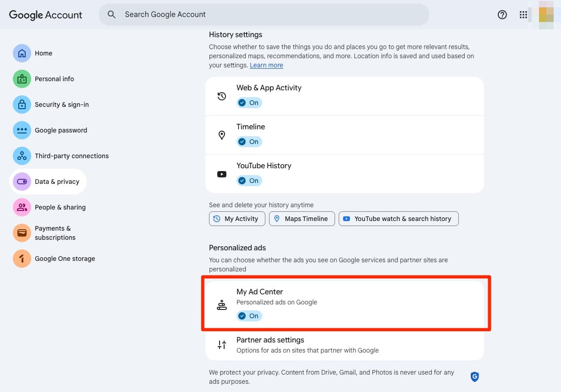Select the Data & privacy toggle icon

point(22,182)
